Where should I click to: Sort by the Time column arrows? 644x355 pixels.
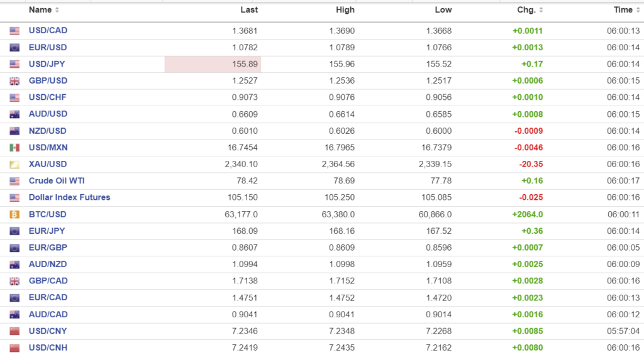pyautogui.click(x=638, y=10)
